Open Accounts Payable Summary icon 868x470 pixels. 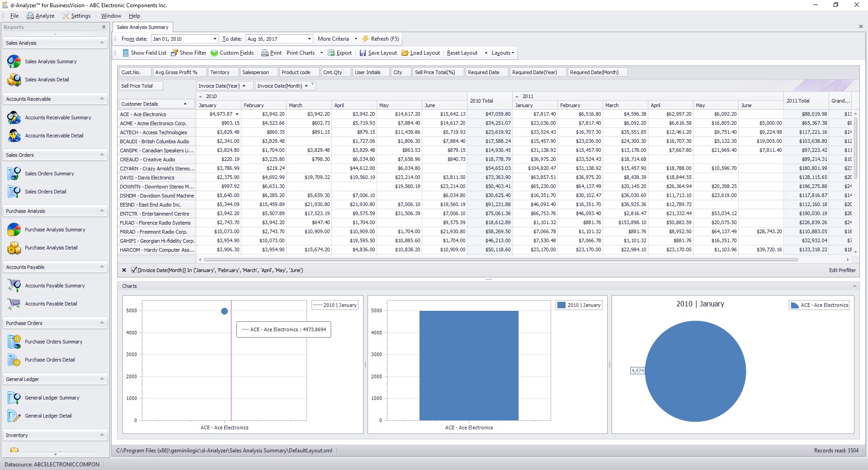[14, 286]
